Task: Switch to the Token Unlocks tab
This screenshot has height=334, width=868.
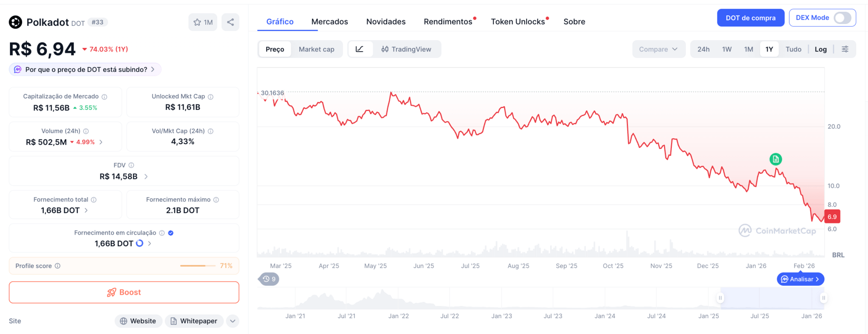Action: click(518, 22)
